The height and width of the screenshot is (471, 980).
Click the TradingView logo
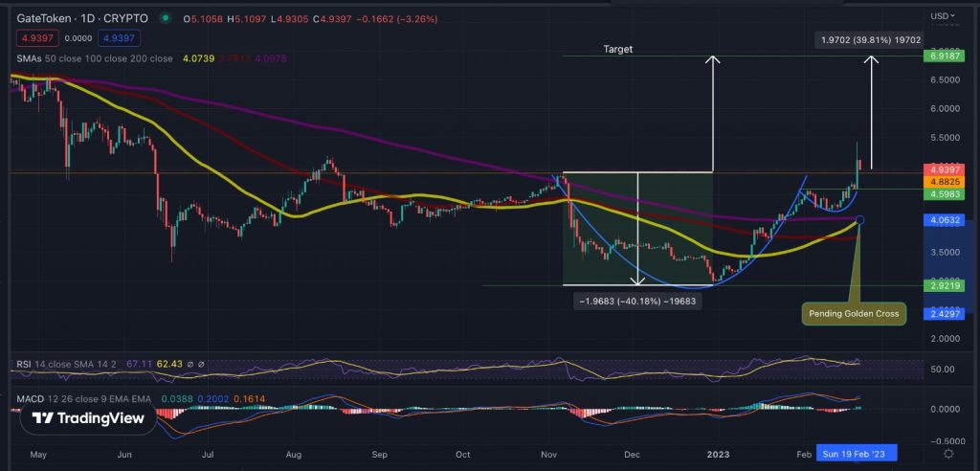coord(88,417)
